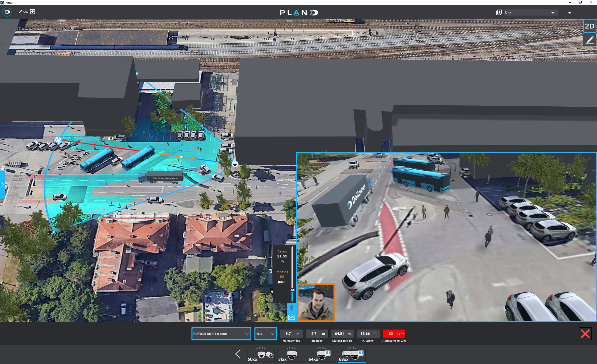Open the pencil edit tool on right
Screen dimensions: 597x364
tap(590, 40)
